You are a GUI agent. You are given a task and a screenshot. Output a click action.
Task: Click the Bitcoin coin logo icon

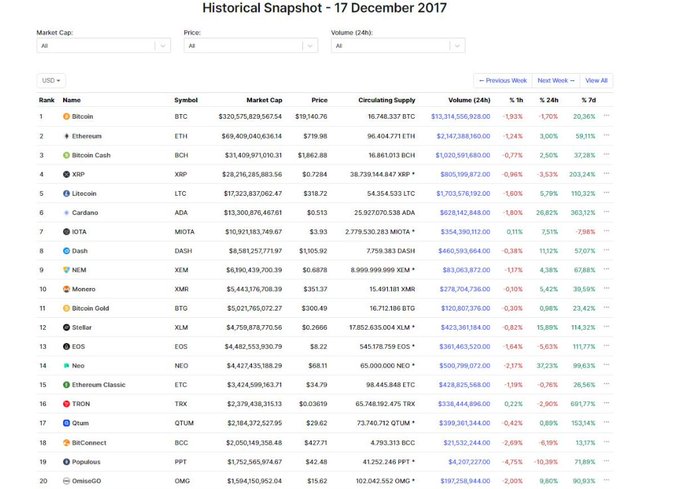(x=66, y=117)
